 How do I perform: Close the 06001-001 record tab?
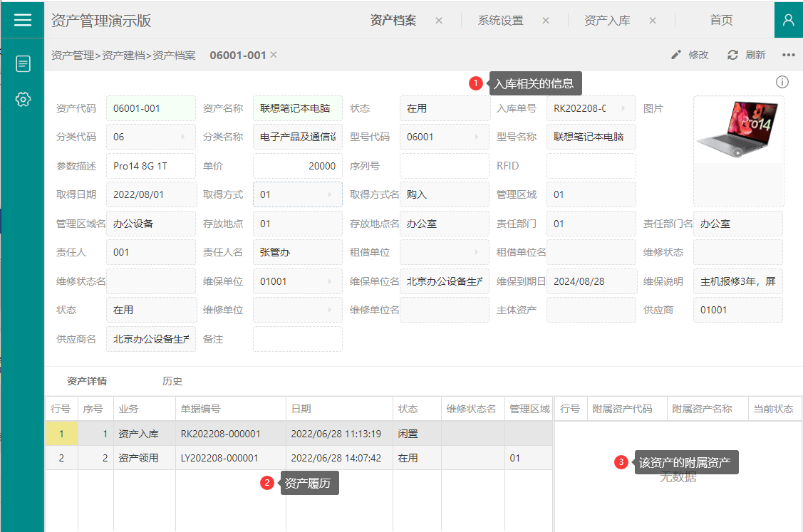click(x=274, y=55)
